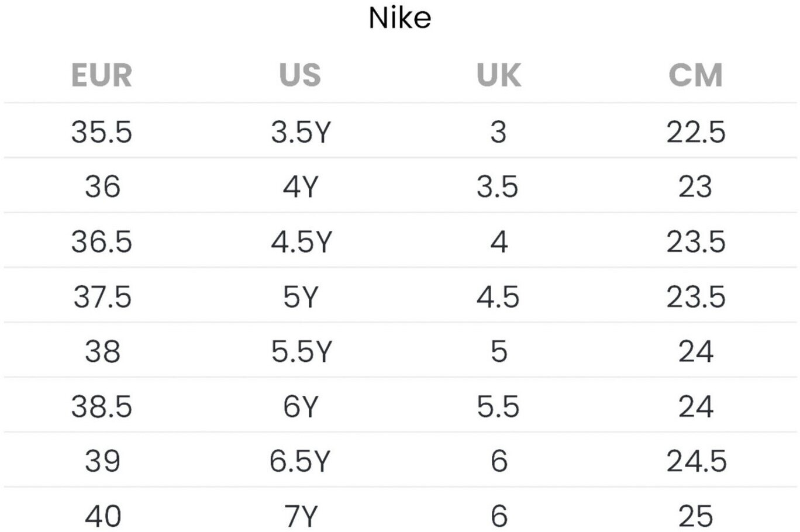Select EUR size 38.5 cell

click(x=102, y=406)
